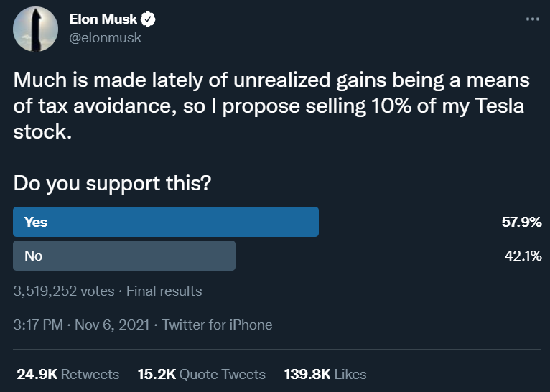Open the 15.2K Quote Tweets list
This screenshot has width=550, height=392.
(x=201, y=374)
